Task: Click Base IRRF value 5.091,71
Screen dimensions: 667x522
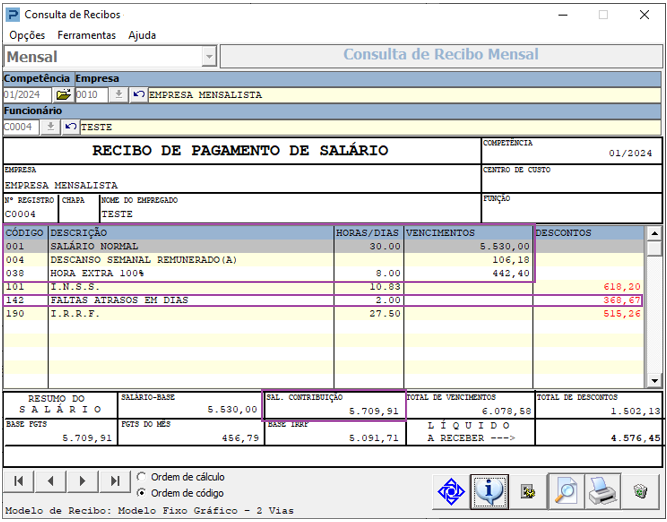Action: coord(374,438)
